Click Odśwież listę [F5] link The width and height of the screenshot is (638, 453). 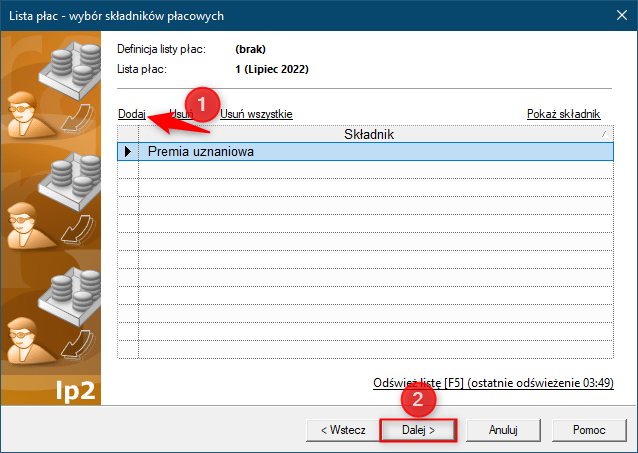coord(493,383)
